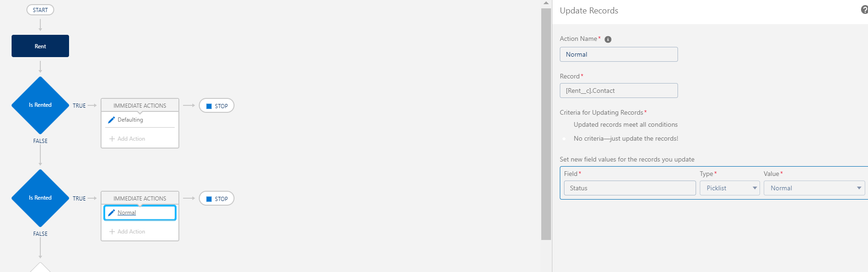Screen dimensions: 868x272
Task: Click the info icon next to Action Name
Action: [x=608, y=39]
